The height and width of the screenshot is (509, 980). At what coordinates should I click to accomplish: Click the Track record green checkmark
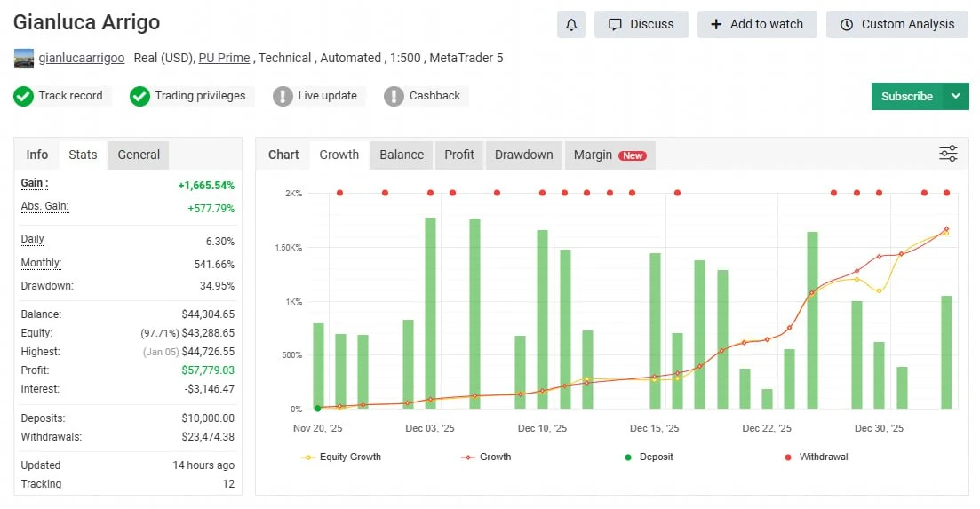coord(23,96)
